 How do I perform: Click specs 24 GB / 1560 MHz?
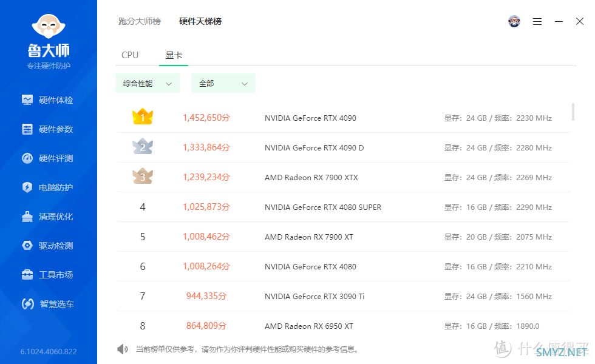coord(498,296)
